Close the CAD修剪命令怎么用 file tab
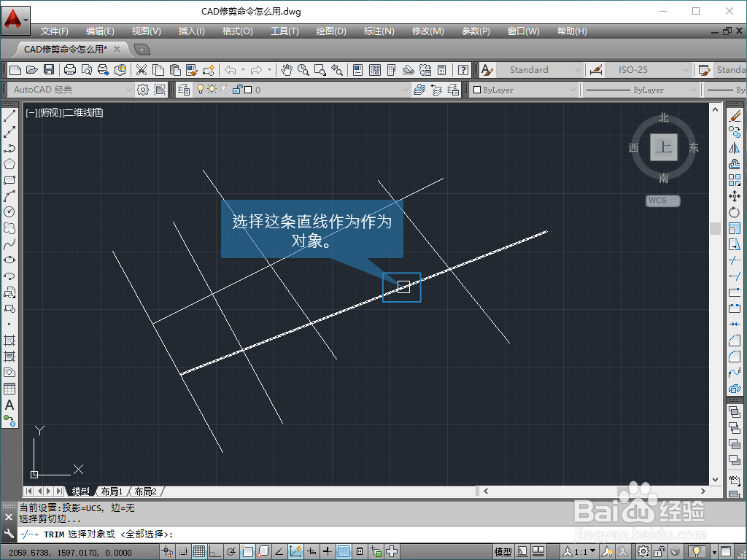 [x=117, y=49]
